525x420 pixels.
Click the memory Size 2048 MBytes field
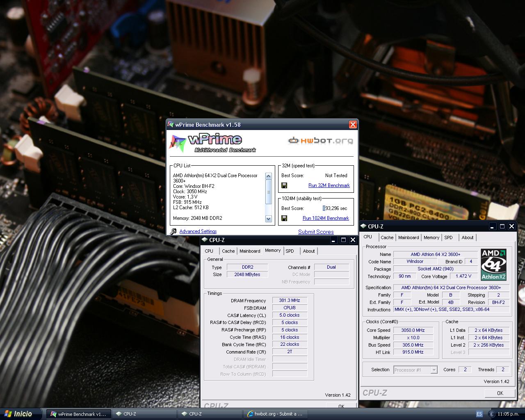tap(247, 274)
